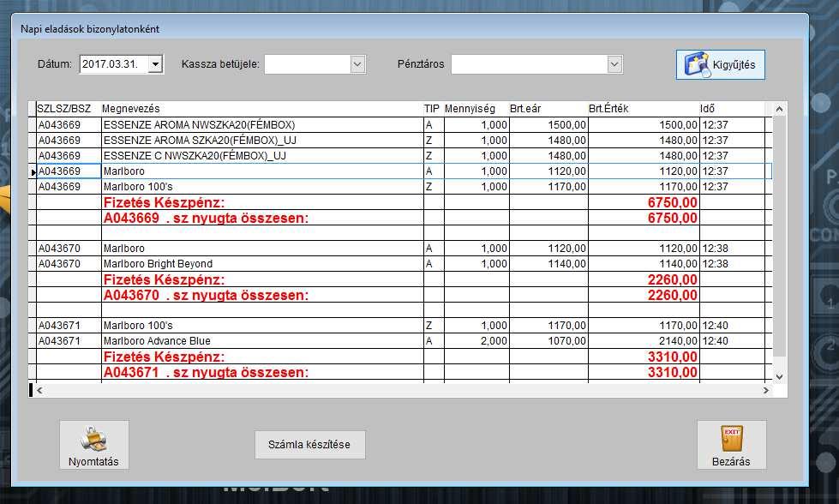
Task: Click the 2140,00 value cell
Action: pos(644,341)
